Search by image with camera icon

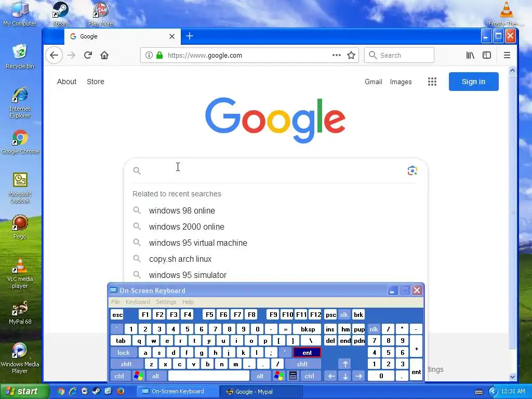(412, 170)
